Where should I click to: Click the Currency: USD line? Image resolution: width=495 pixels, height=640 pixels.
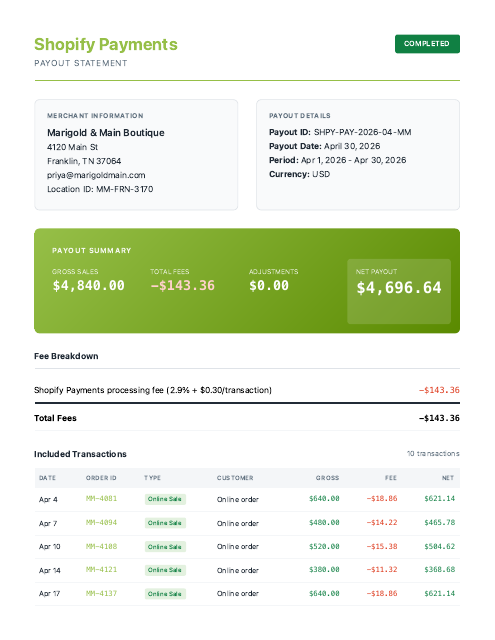pos(300,174)
